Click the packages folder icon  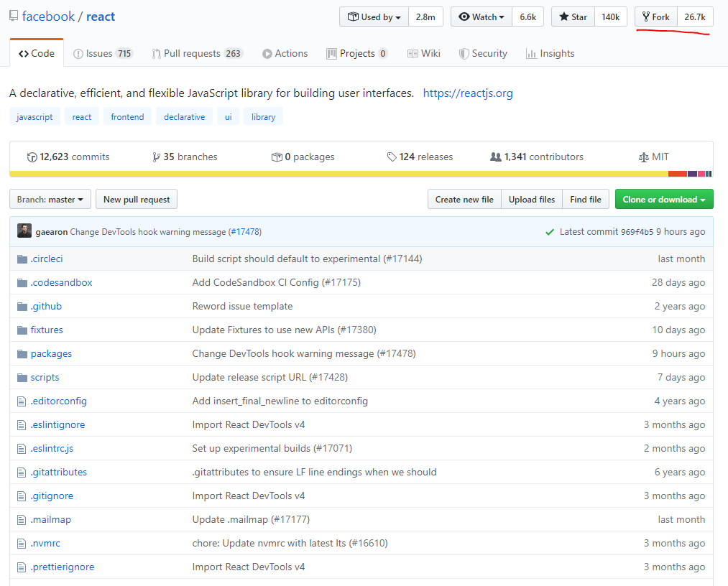22,353
